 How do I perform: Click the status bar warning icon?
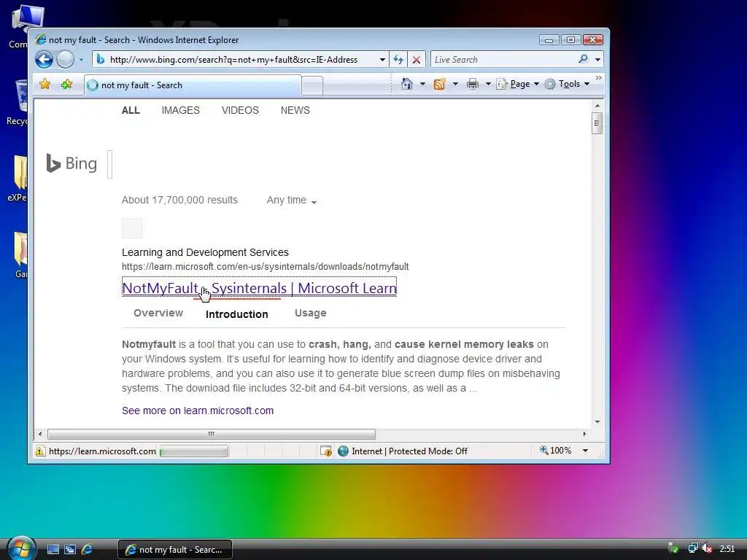click(x=40, y=451)
